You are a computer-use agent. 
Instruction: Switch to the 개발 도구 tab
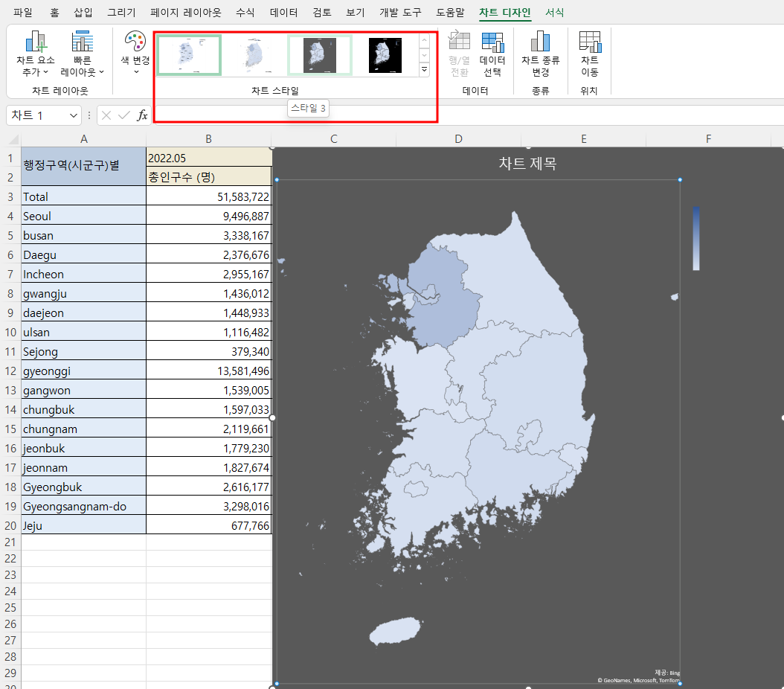pyautogui.click(x=400, y=13)
